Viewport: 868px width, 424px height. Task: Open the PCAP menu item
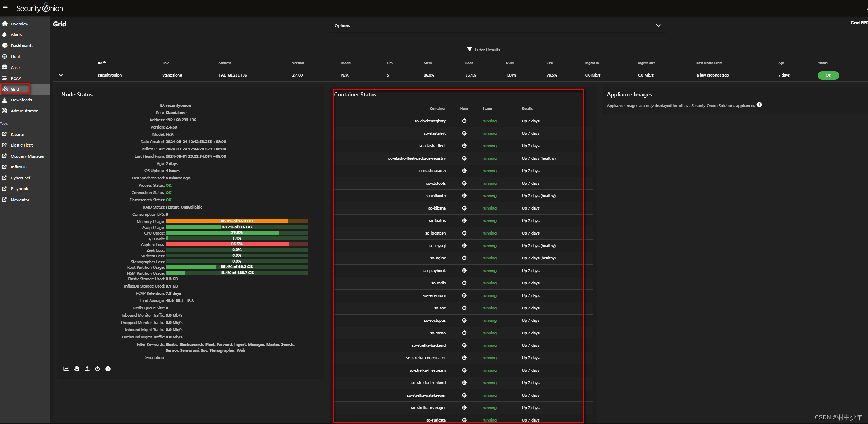[x=16, y=78]
